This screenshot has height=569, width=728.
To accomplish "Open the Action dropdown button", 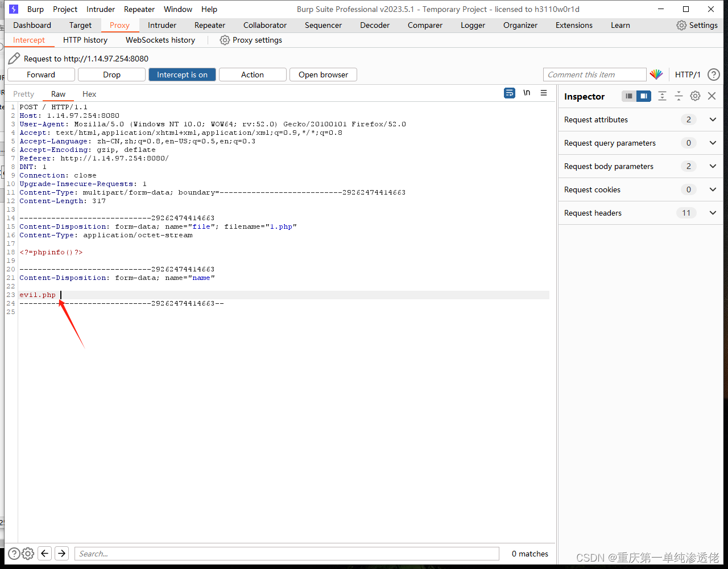I will point(253,75).
